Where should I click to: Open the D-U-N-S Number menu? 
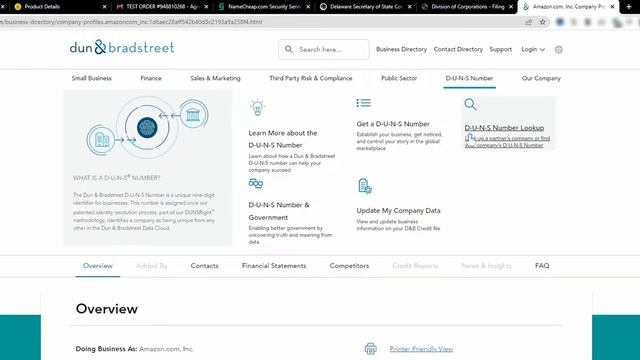click(469, 78)
